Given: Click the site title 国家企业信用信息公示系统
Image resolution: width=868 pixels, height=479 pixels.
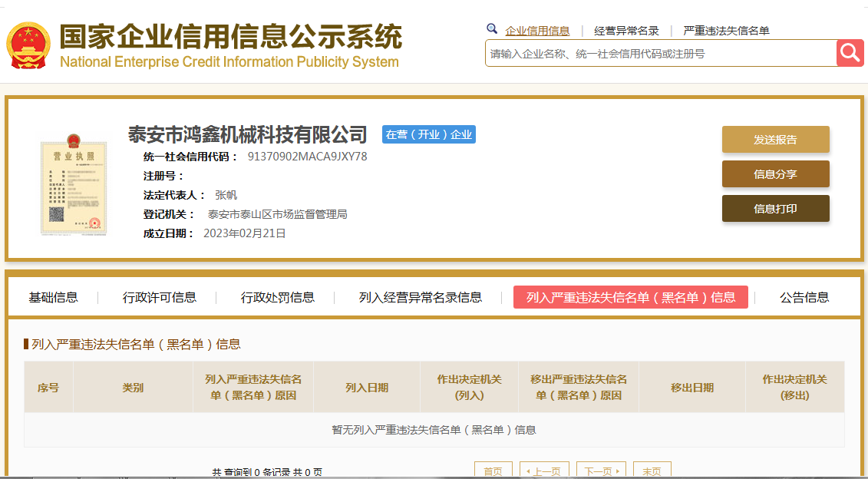Looking at the screenshot, I should (x=230, y=38).
